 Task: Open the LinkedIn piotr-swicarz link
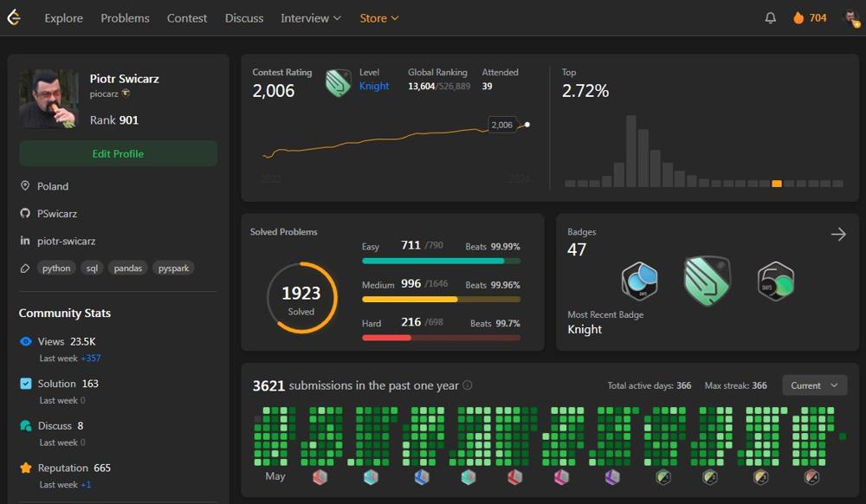coord(66,241)
